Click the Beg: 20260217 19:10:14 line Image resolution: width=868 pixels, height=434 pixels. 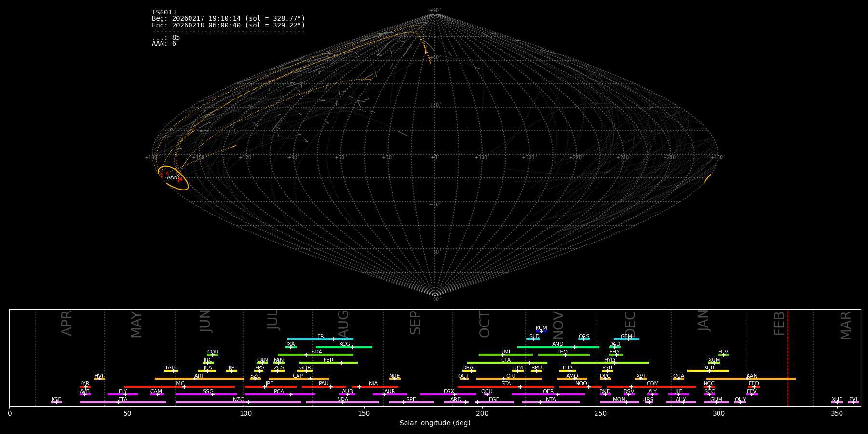point(229,19)
